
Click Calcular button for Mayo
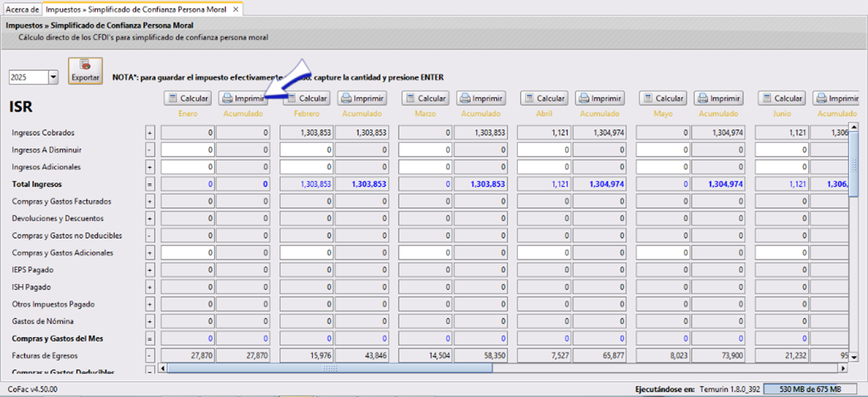(663, 98)
